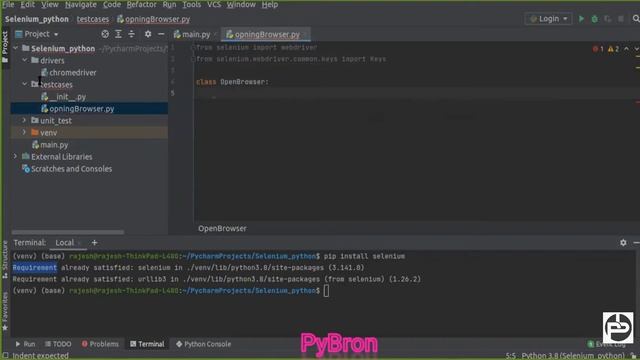Toggle the Project side tool tab
Viewport: 640px width, 360px height.
point(5,47)
